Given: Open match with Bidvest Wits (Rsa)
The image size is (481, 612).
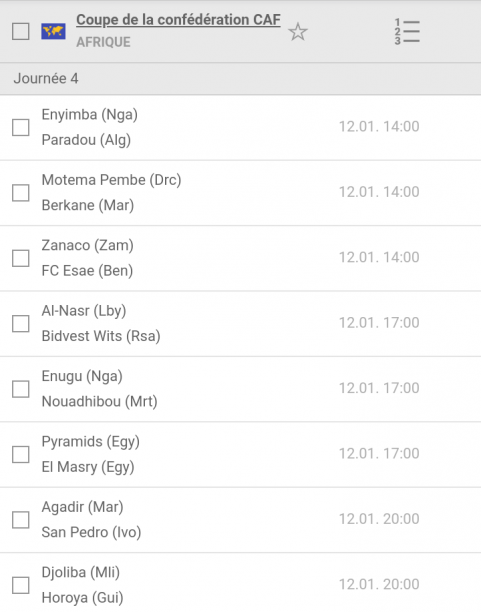Looking at the screenshot, I should (x=240, y=324).
